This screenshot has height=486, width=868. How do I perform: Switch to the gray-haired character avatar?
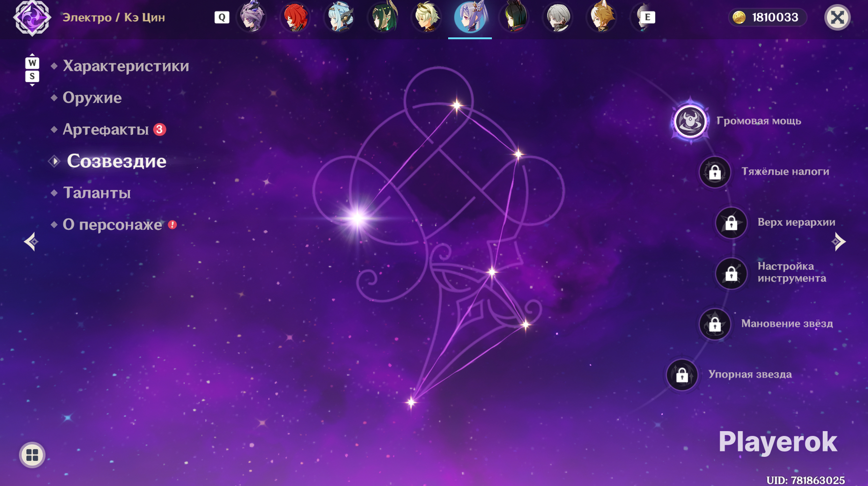click(558, 17)
